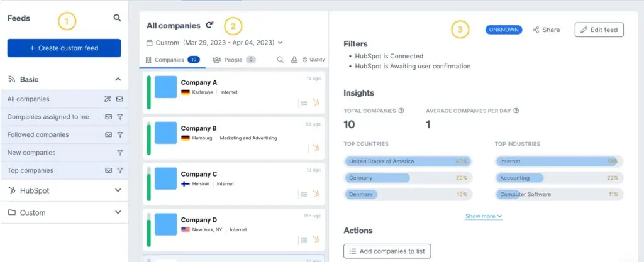Open the search icon in the Feeds header

point(117,18)
